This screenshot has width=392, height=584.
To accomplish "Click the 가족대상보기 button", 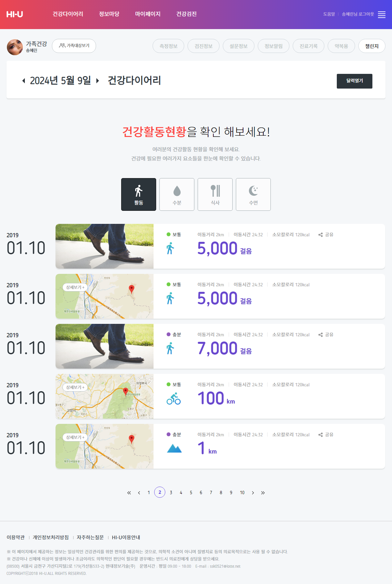I will point(74,46).
